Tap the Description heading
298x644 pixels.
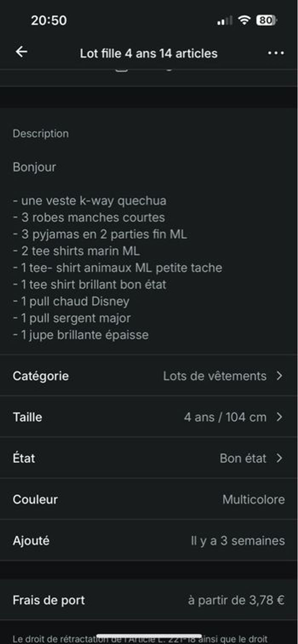click(x=40, y=133)
